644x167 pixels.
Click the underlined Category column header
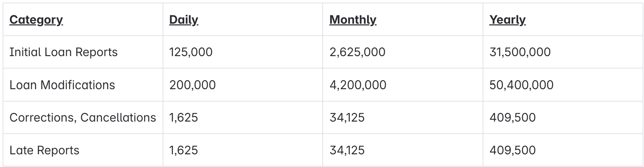coord(36,20)
